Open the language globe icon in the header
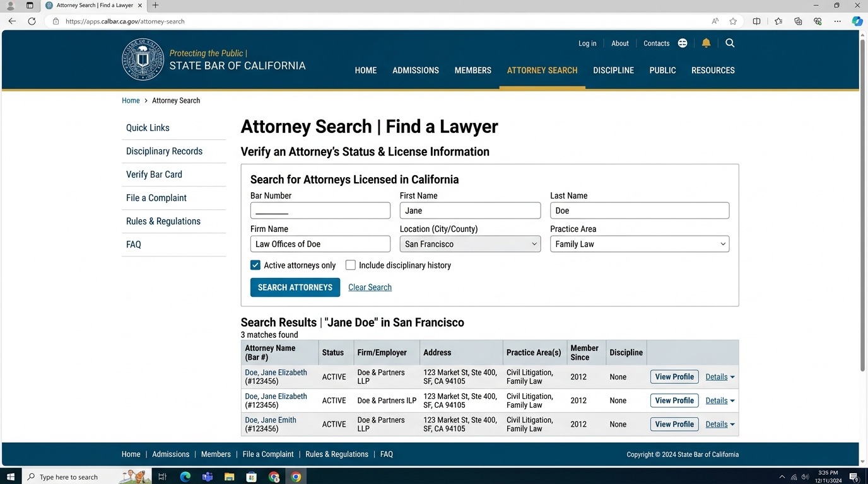The image size is (868, 484). (683, 43)
